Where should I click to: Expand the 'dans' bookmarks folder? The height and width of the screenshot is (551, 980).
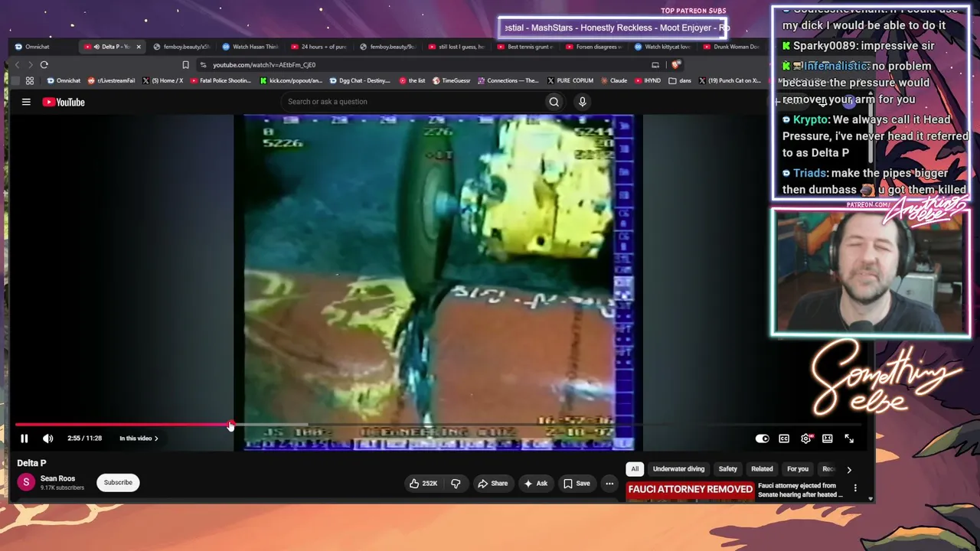[x=680, y=80]
